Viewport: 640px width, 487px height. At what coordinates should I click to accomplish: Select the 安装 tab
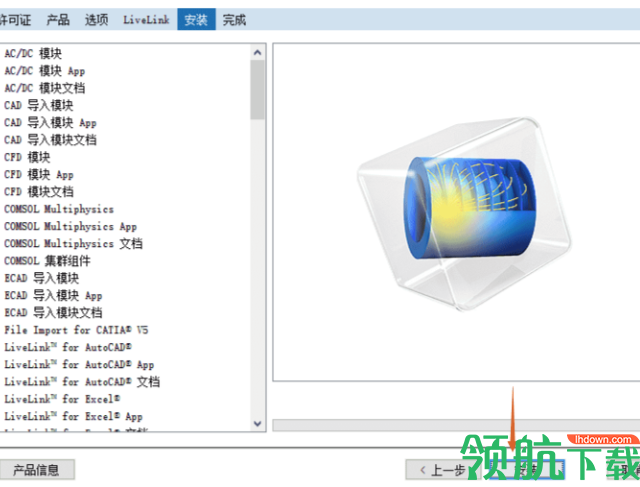(x=196, y=20)
